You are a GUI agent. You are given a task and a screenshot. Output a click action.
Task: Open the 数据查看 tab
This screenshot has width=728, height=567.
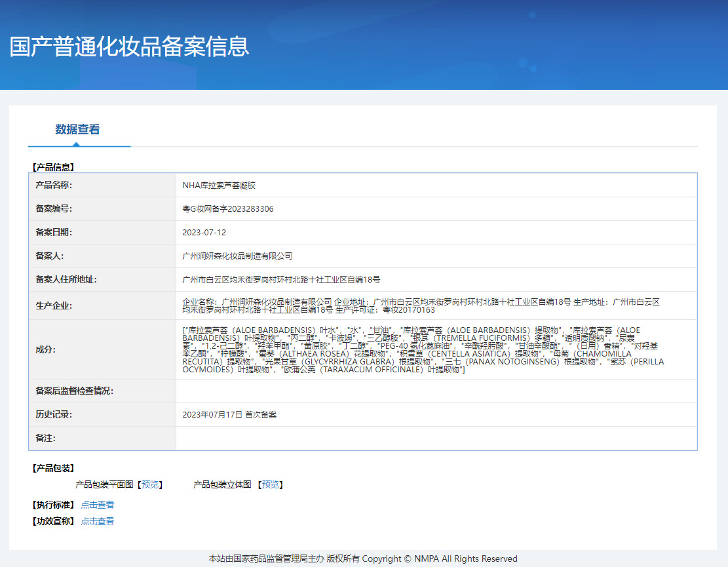(x=77, y=129)
